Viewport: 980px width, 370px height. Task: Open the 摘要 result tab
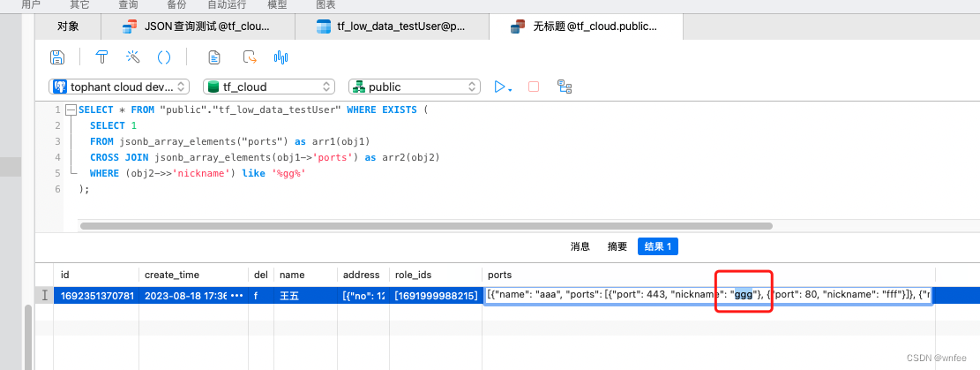pyautogui.click(x=617, y=246)
